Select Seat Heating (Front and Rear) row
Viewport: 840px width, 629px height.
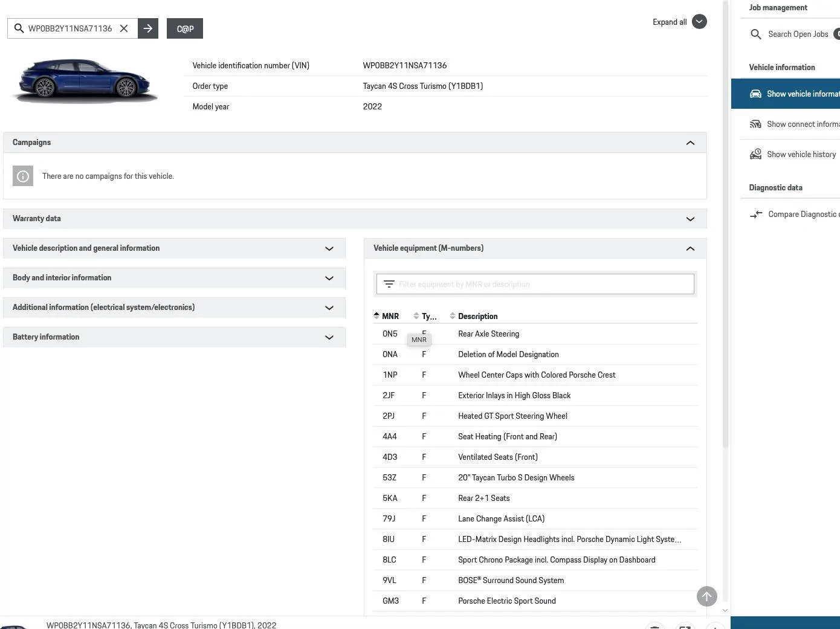point(535,437)
